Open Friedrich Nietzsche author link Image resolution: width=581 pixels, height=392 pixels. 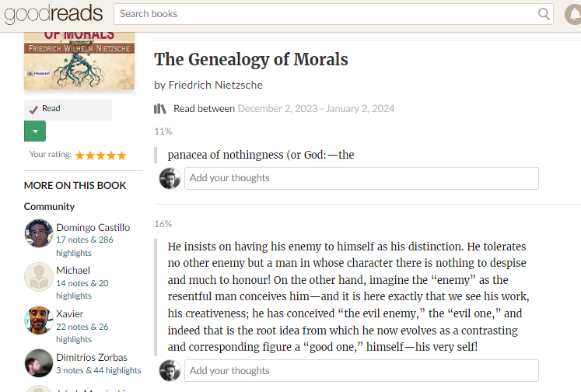pos(215,85)
